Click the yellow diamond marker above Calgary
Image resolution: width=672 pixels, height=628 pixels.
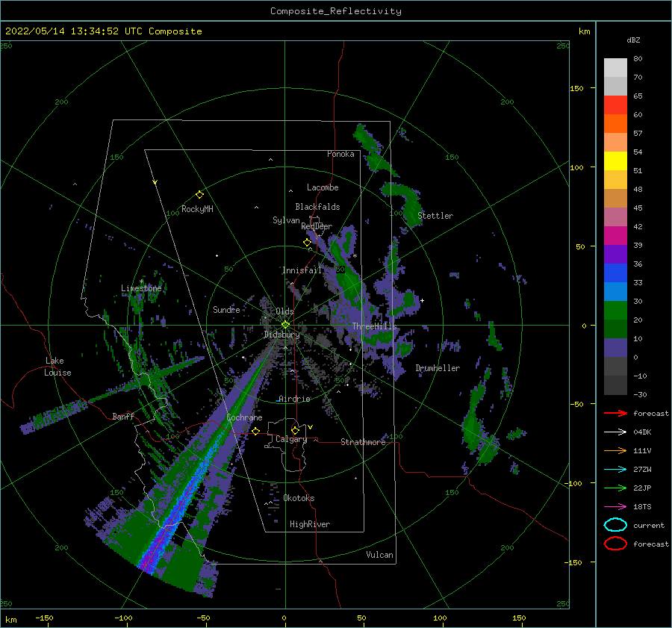(x=295, y=430)
